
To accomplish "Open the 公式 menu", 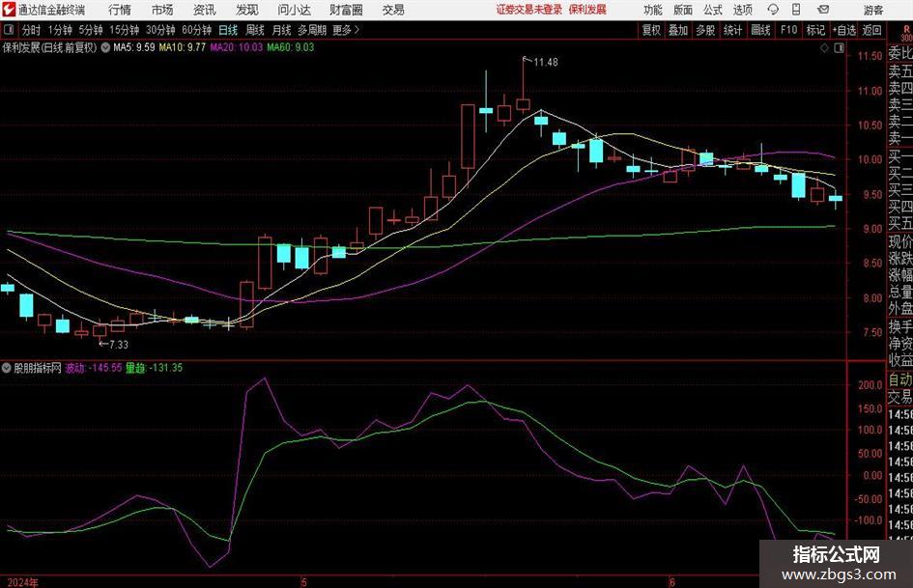I will (x=712, y=10).
